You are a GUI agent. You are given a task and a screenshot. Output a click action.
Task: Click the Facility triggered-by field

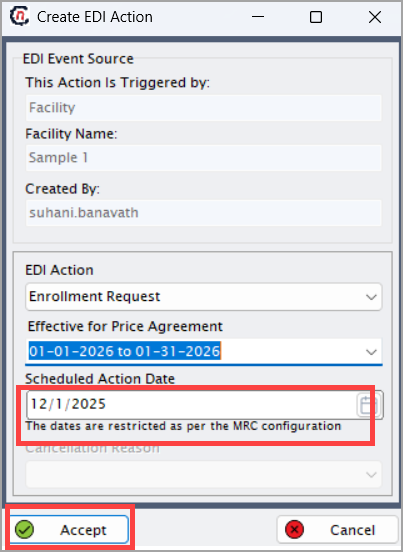203,108
